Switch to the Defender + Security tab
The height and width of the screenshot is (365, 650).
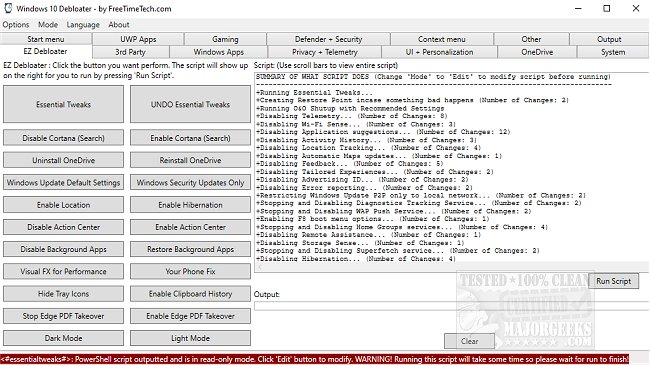click(x=328, y=39)
